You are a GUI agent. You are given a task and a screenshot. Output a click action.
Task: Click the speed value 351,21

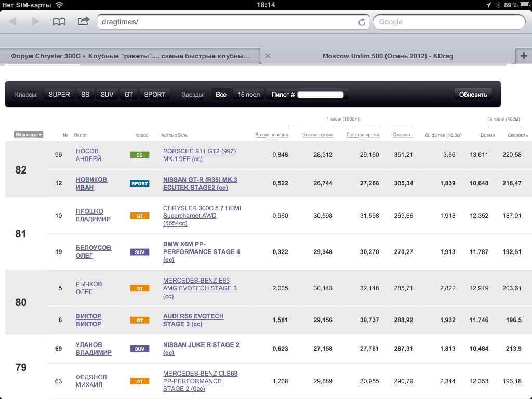(403, 155)
